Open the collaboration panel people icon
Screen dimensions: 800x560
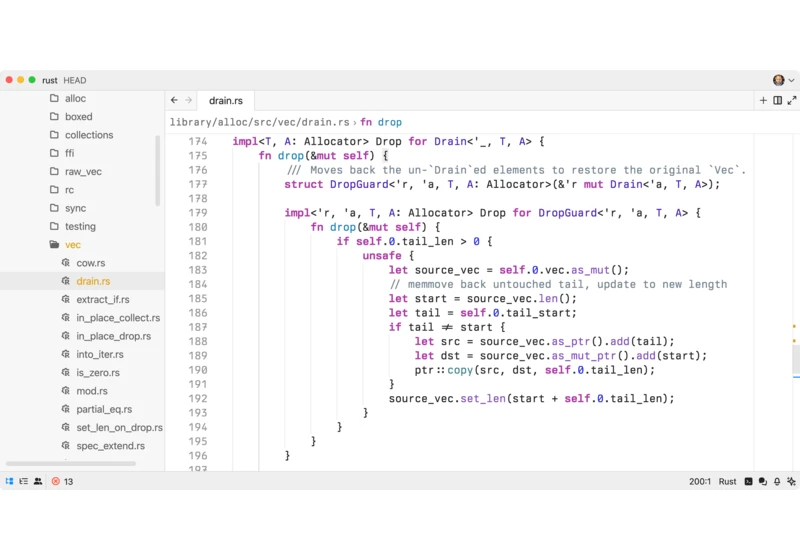click(x=38, y=481)
